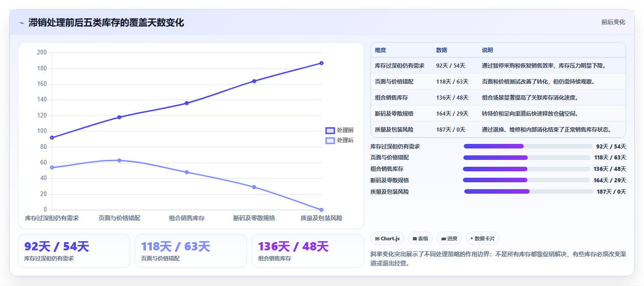
Task: Click the 说明 column header
Action: [x=488, y=50]
